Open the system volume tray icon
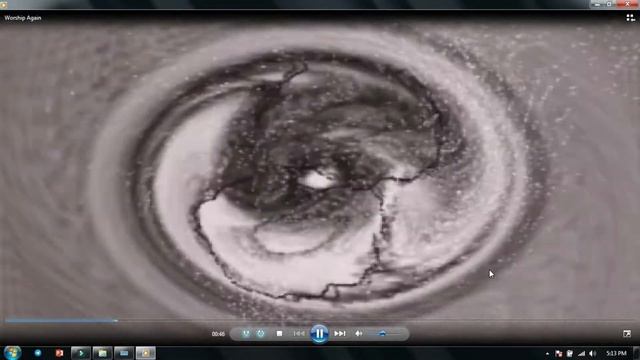The width and height of the screenshot is (640, 360). pyautogui.click(x=593, y=353)
